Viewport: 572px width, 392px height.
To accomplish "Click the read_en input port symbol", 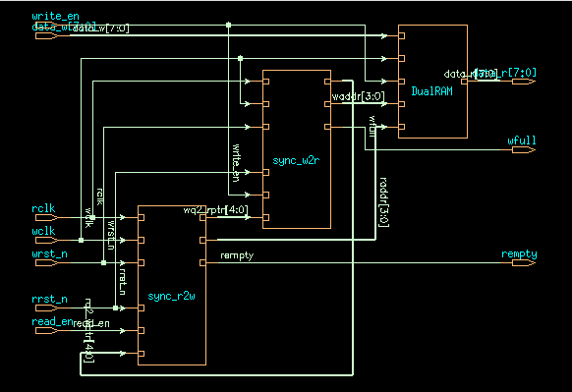I will pyautogui.click(x=46, y=331).
